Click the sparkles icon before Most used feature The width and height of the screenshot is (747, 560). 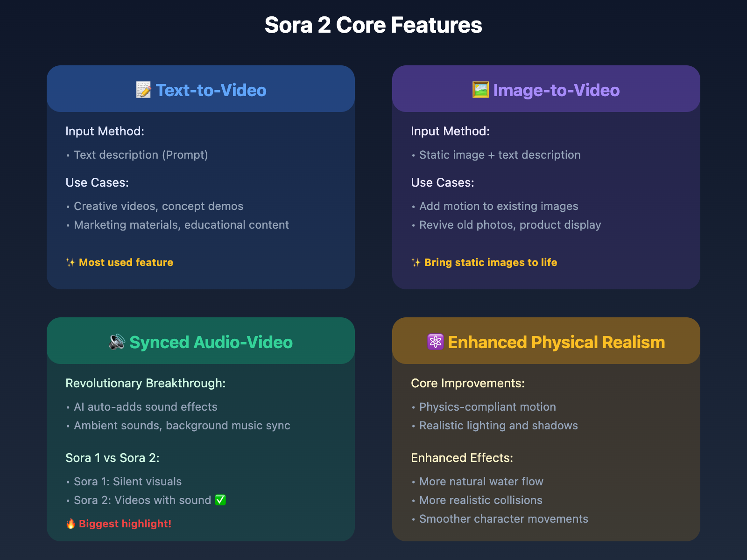(x=70, y=263)
